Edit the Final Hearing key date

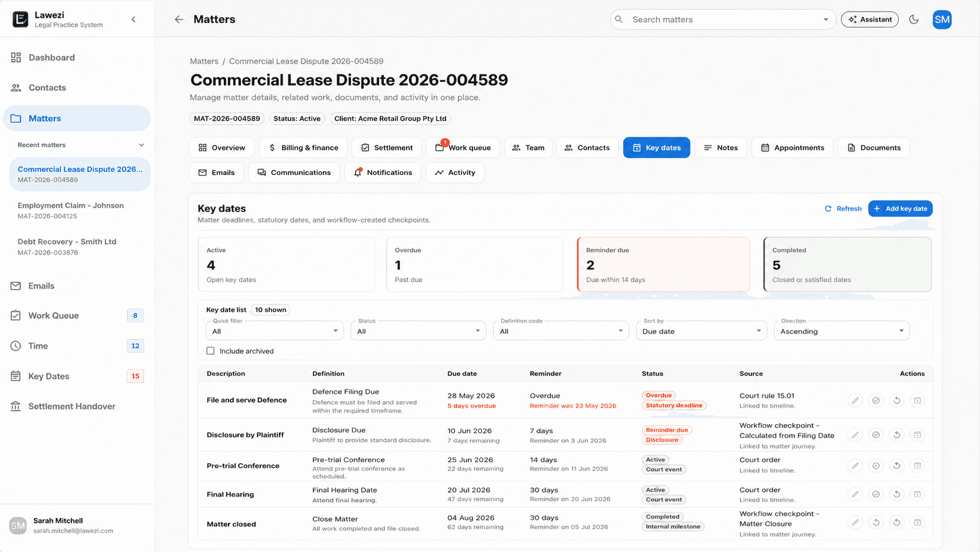pyautogui.click(x=855, y=494)
